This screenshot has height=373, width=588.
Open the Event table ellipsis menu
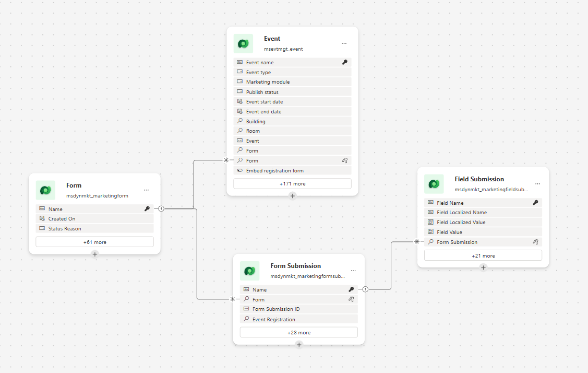[x=344, y=43]
